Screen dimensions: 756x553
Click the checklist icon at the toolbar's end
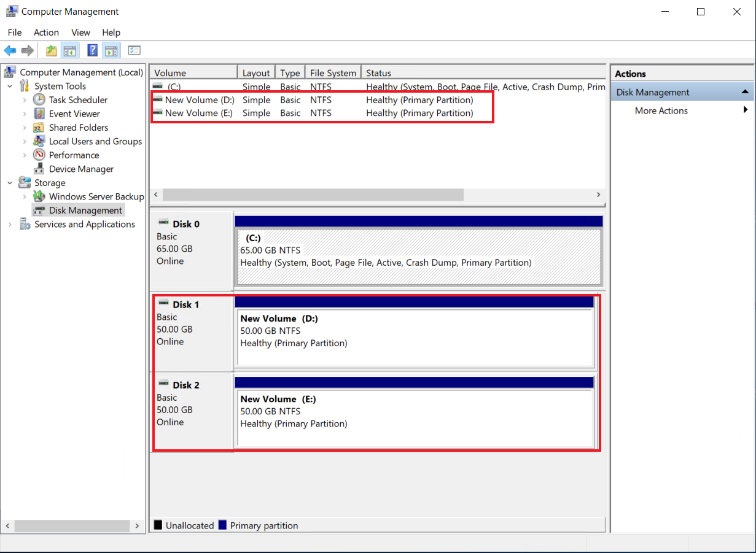point(134,50)
